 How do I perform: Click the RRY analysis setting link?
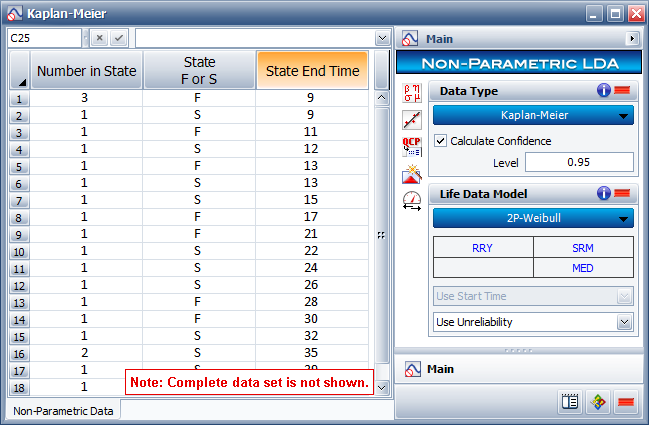pos(483,247)
